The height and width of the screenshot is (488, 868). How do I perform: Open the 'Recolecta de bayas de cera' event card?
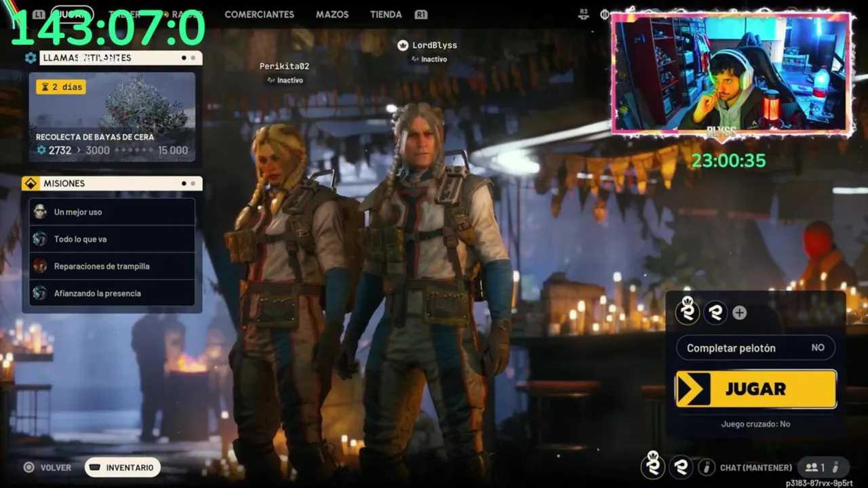(112, 117)
